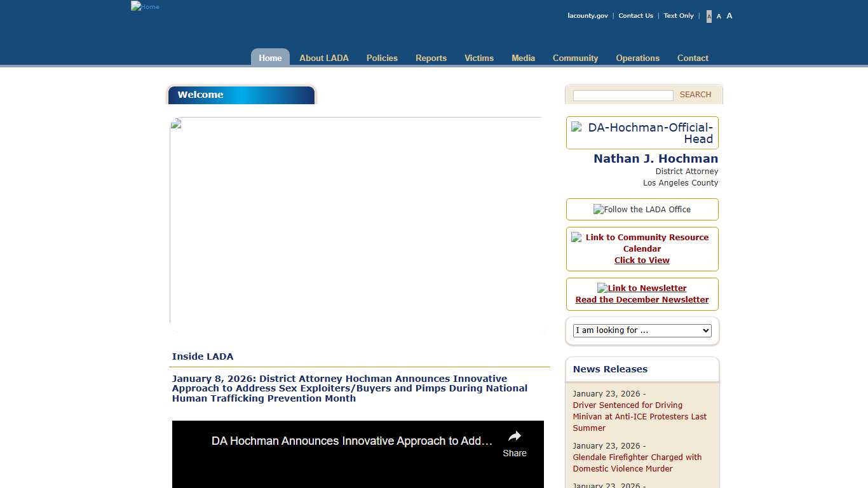Click the newsletter link image
The height and width of the screenshot is (488, 868).
(x=642, y=288)
